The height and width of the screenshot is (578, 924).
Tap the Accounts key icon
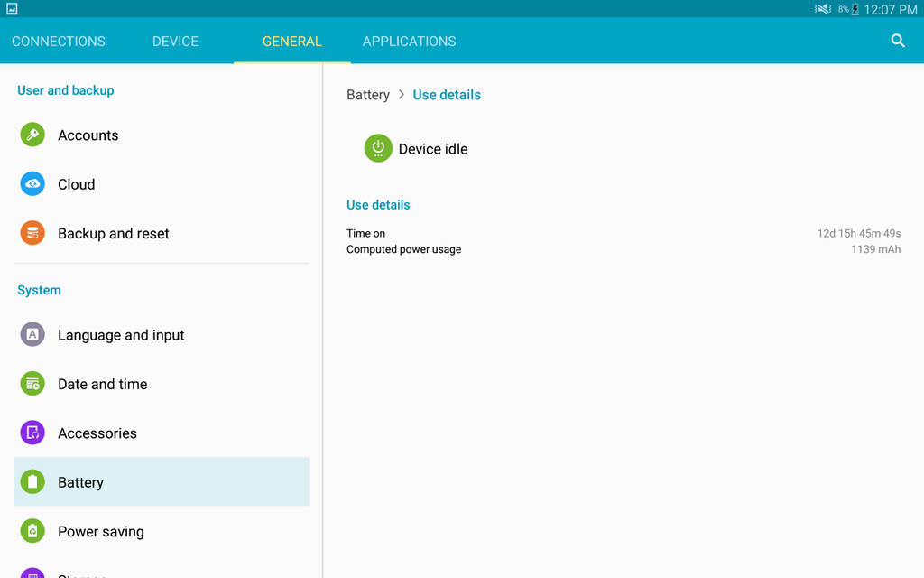click(32, 135)
